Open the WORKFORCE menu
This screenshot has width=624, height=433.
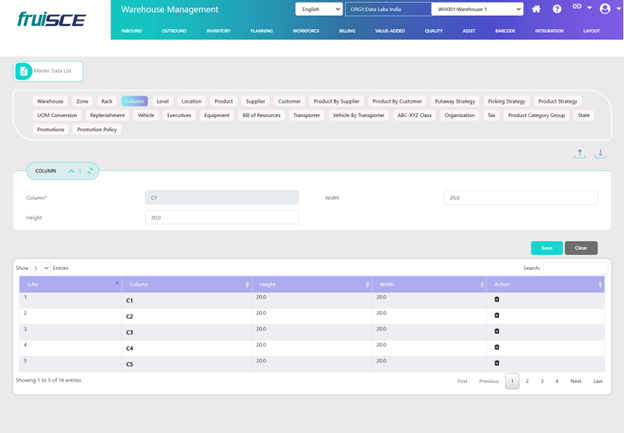[x=306, y=31]
